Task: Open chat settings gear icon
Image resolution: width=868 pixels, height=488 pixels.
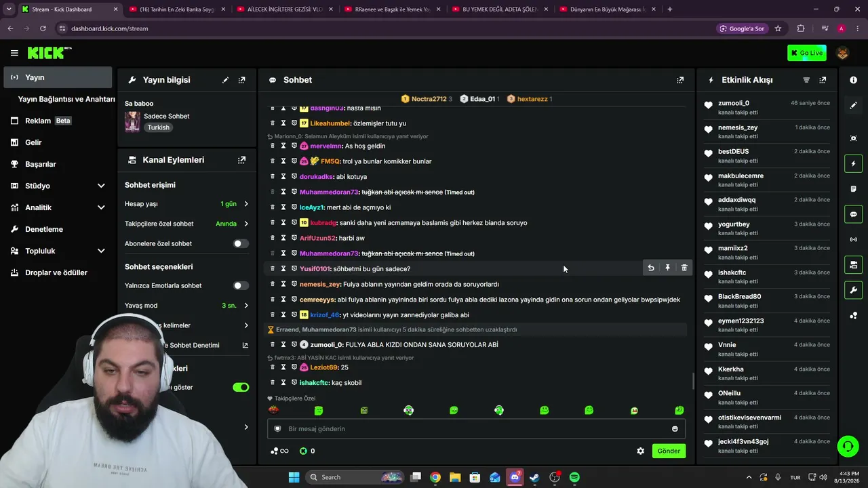Action: (640, 451)
